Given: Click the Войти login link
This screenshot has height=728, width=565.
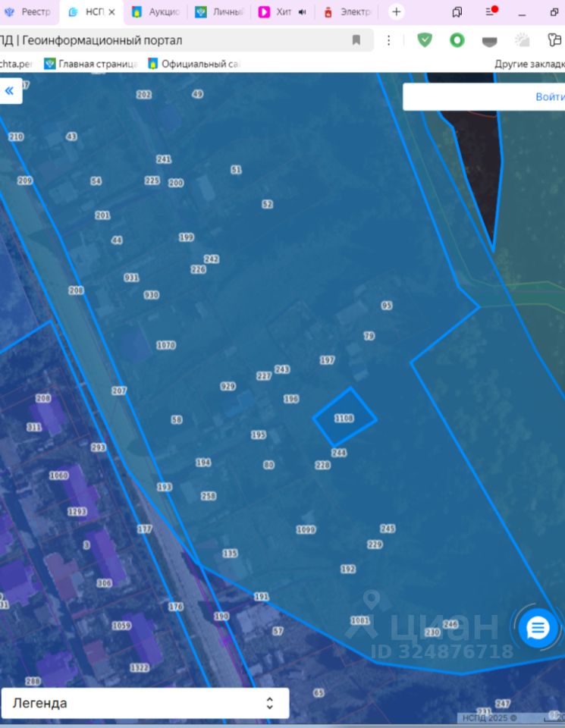Looking at the screenshot, I should (550, 96).
